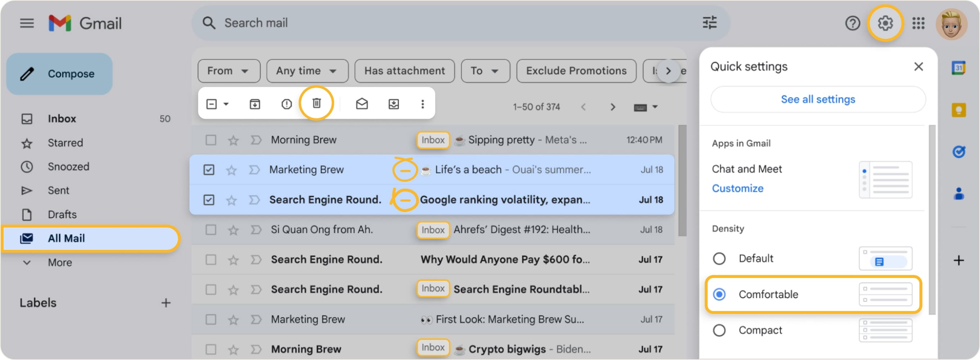This screenshot has height=360, width=980.
Task: Select the Comfortable density radio button
Action: click(720, 294)
